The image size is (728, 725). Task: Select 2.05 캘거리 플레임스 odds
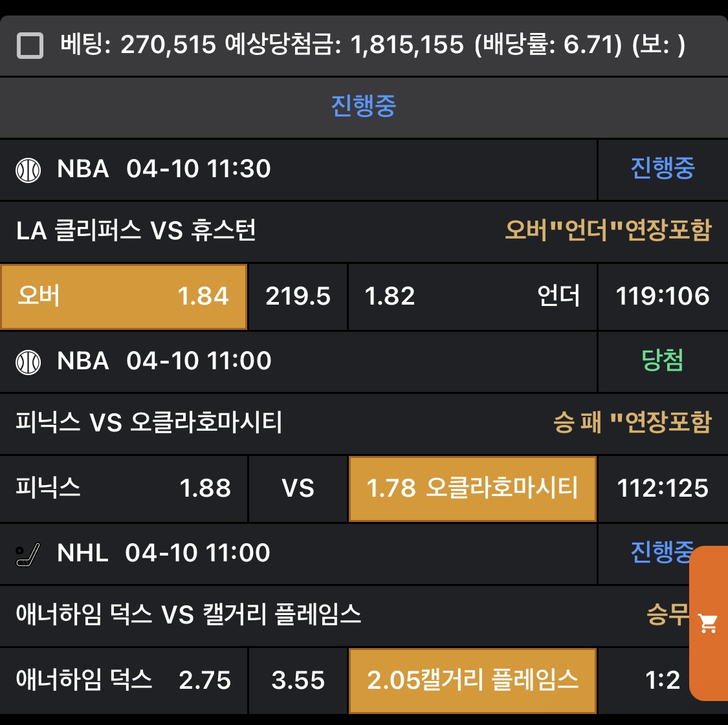(x=472, y=680)
